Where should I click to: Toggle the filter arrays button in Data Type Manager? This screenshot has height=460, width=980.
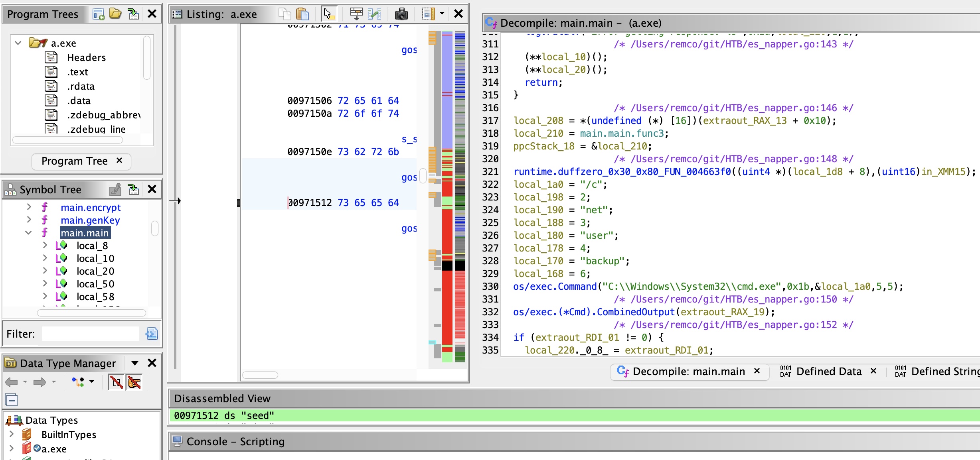pyautogui.click(x=116, y=382)
